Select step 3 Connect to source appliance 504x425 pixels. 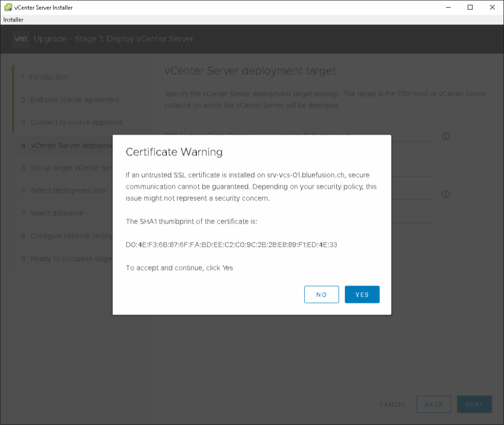[76, 122]
